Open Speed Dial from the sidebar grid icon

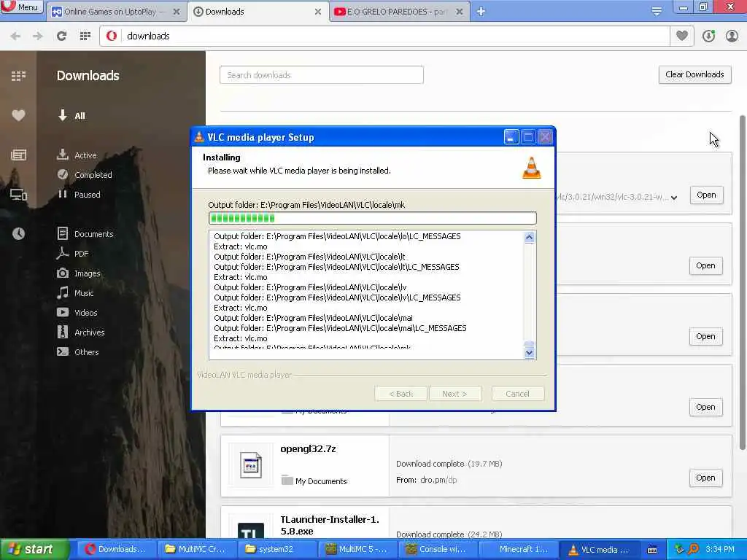18,76
